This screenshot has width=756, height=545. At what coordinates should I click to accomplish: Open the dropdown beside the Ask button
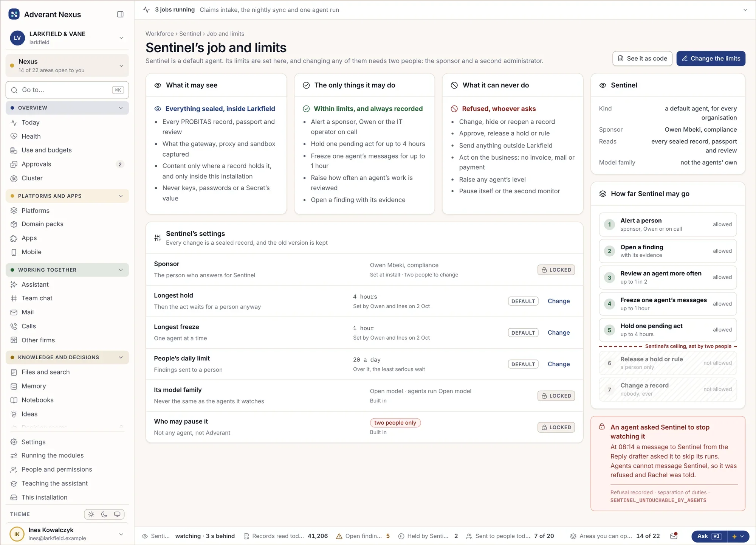click(738, 536)
